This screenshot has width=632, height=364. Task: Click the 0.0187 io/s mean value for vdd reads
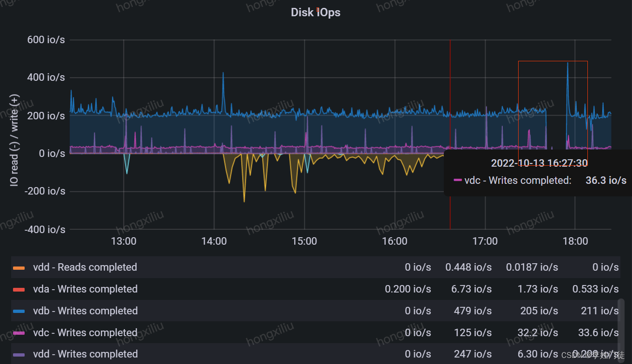click(532, 267)
